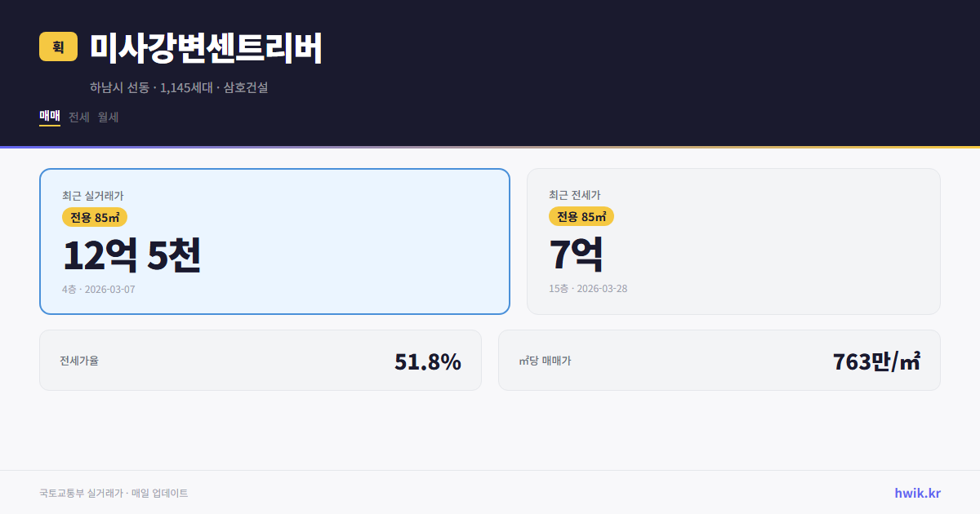Click the 전세가율 51.8% panel
Viewport: 980px width, 514px height.
click(261, 360)
